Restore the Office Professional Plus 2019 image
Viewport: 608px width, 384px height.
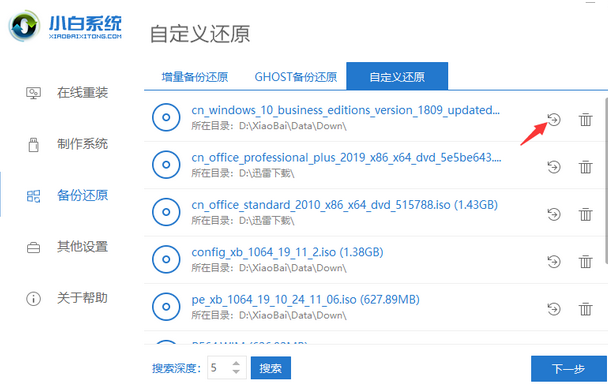point(554,167)
